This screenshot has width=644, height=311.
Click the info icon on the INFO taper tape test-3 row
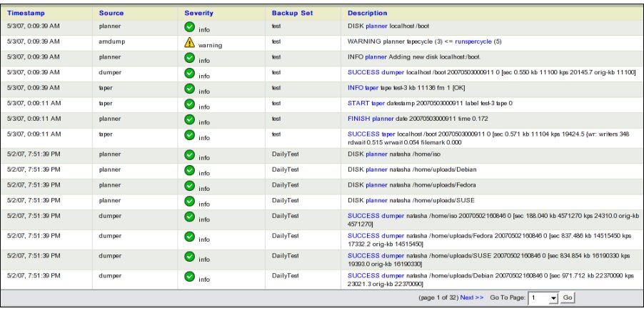(x=189, y=89)
